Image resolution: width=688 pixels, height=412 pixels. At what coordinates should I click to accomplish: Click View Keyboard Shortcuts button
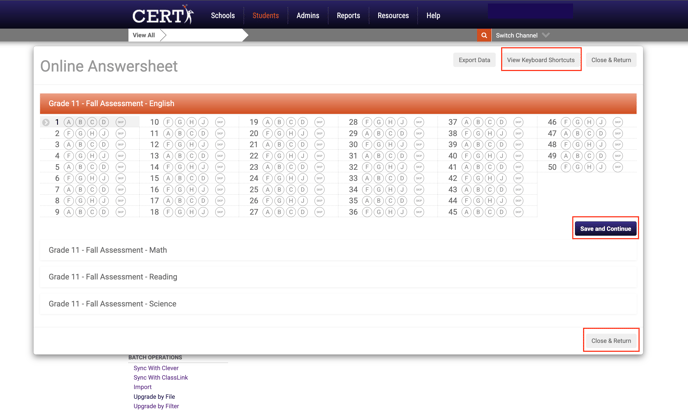pyautogui.click(x=540, y=60)
